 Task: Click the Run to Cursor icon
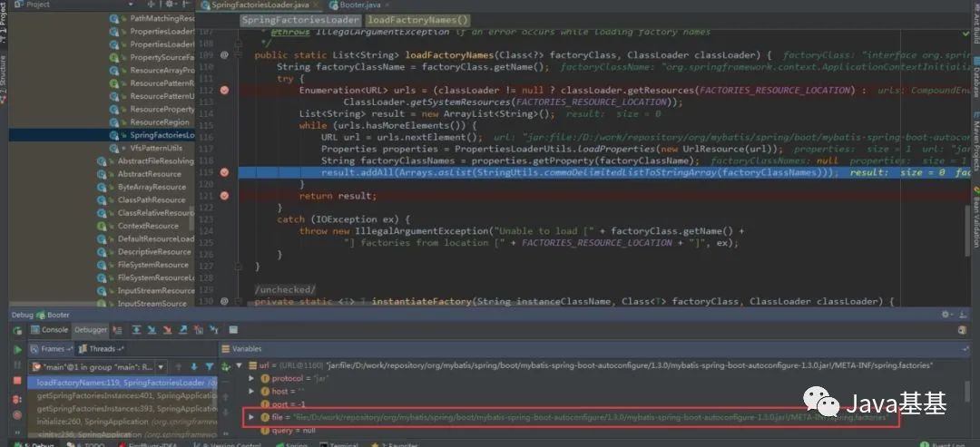214,330
